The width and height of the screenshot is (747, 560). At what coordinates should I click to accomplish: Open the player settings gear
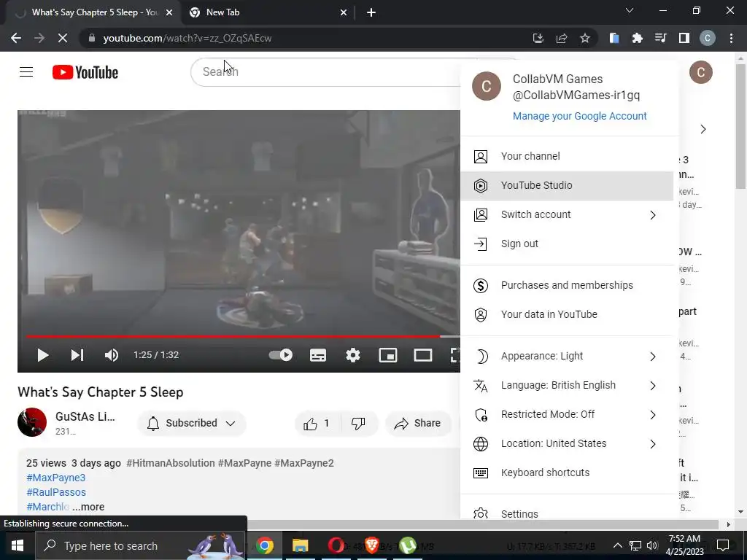click(x=353, y=355)
